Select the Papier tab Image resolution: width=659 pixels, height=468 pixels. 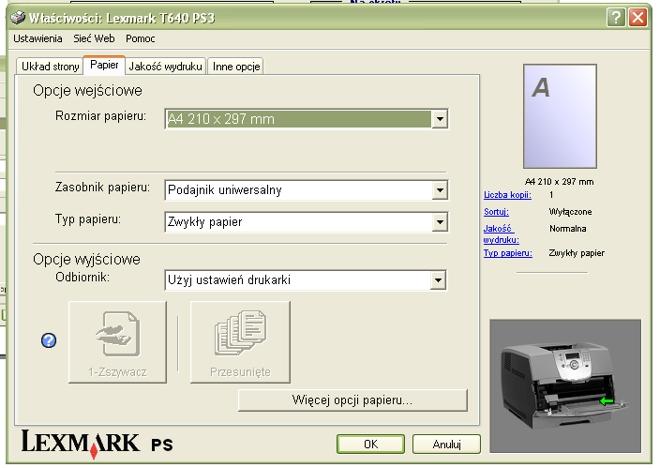(x=104, y=65)
